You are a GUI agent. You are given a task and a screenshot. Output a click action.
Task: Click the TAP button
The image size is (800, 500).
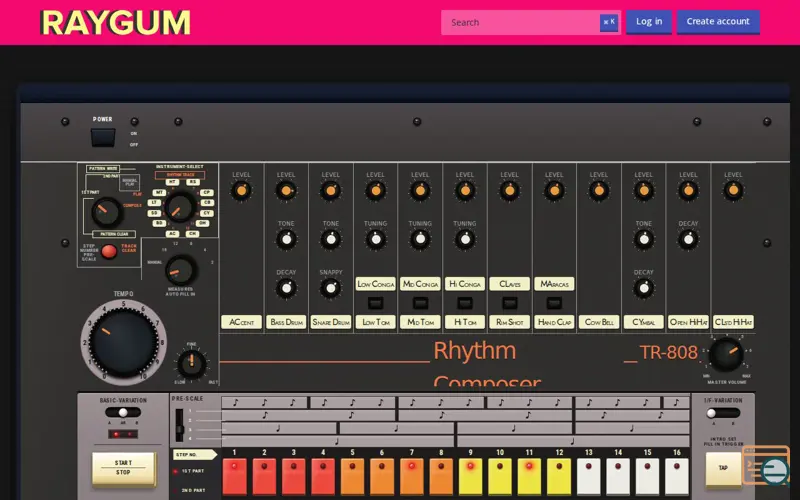[723, 468]
